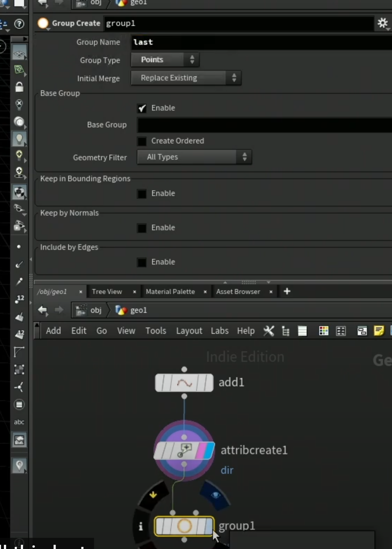Open the Group Type Points dropdown

tap(165, 60)
